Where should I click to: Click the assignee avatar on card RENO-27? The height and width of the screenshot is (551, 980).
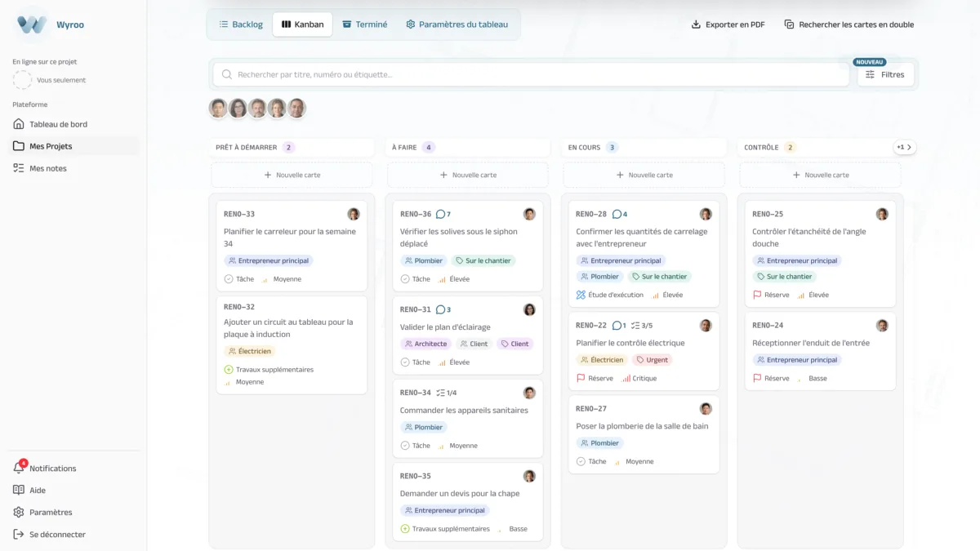click(706, 409)
